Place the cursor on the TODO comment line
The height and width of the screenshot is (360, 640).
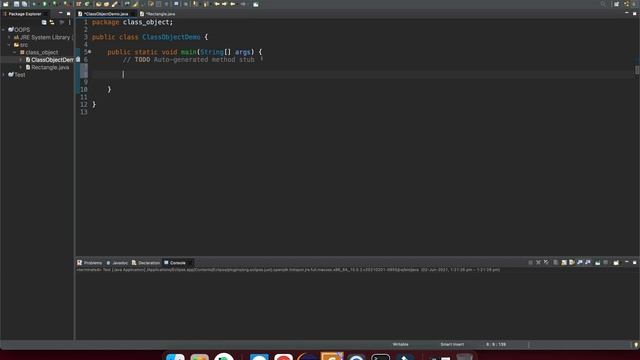(x=188, y=60)
